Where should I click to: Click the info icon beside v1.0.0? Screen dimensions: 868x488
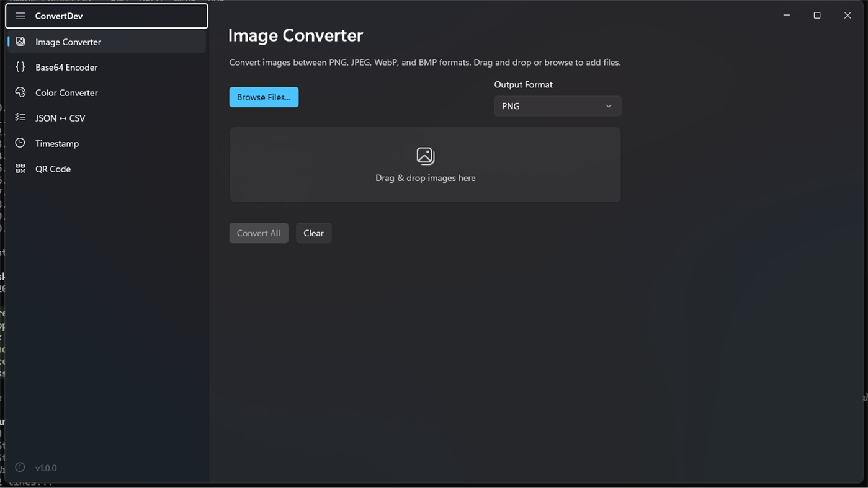[x=20, y=468]
